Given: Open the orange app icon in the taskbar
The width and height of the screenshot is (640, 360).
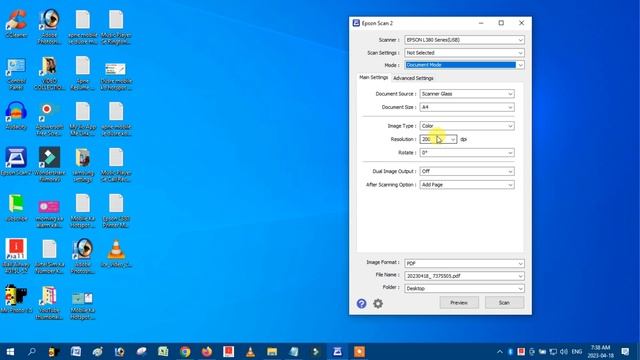Looking at the screenshot, I should click(360, 351).
